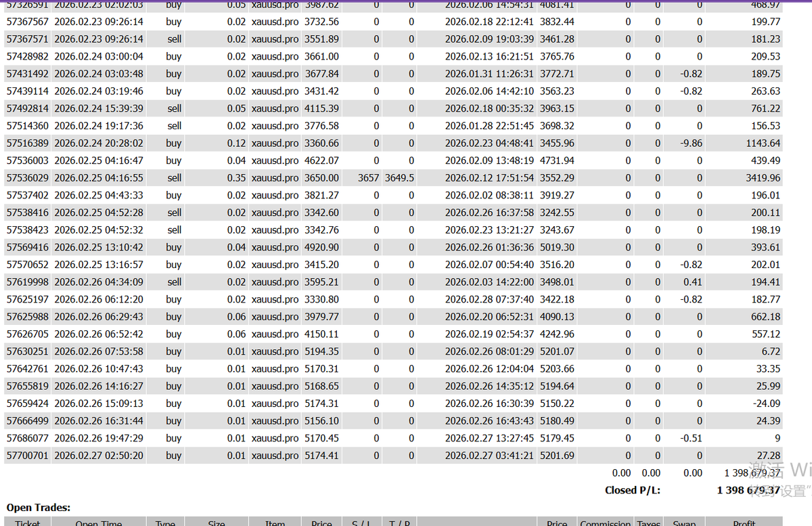Click the profit value 3419.96

(x=763, y=178)
